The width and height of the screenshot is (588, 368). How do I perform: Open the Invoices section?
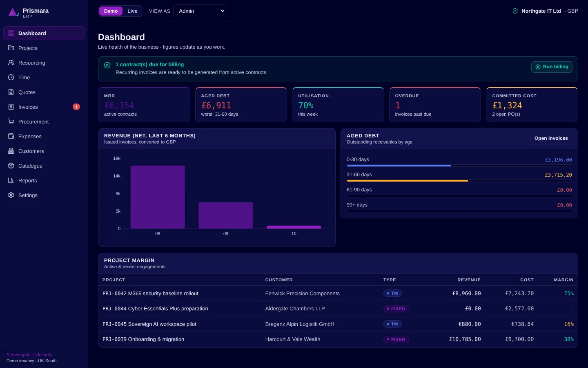[44, 107]
